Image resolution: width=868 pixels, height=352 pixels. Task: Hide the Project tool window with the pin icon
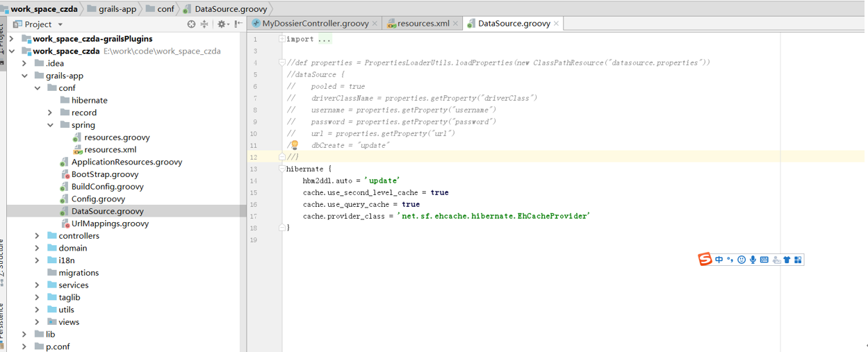(x=238, y=24)
